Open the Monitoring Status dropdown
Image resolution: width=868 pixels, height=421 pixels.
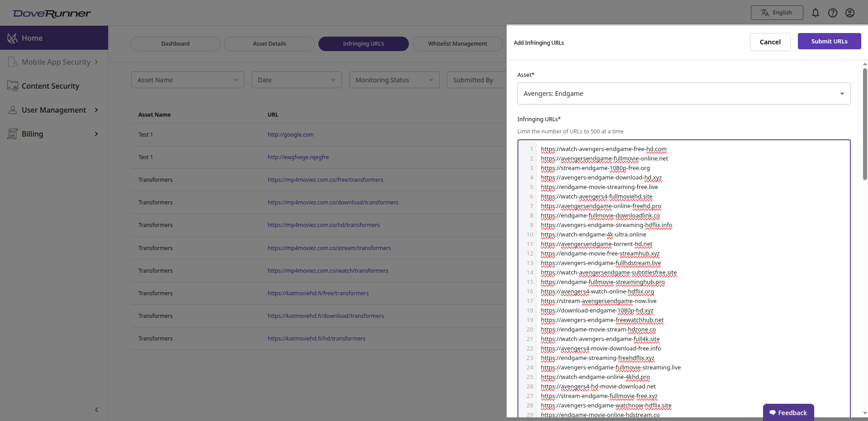coord(394,80)
